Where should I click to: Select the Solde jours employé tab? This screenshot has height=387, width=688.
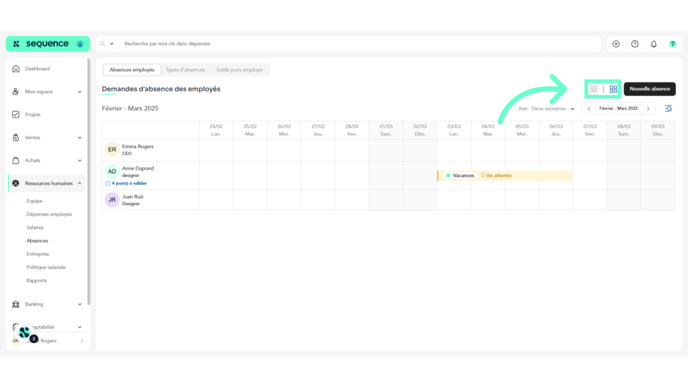[239, 70]
